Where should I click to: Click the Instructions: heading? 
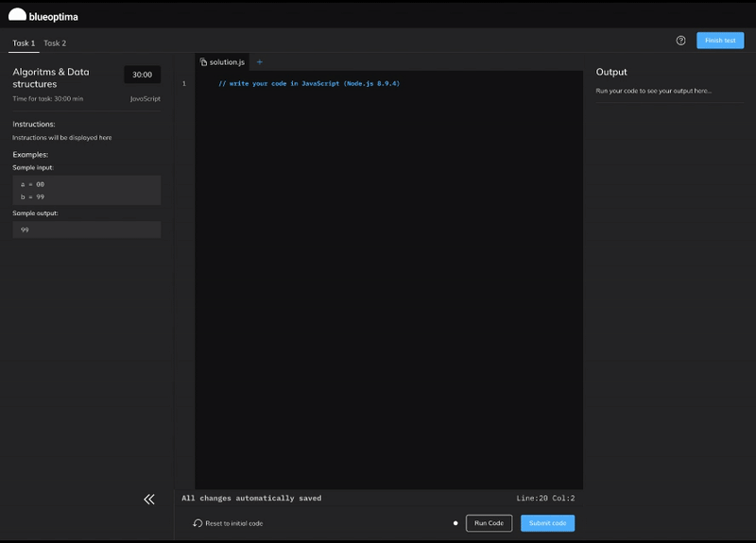pyautogui.click(x=34, y=124)
